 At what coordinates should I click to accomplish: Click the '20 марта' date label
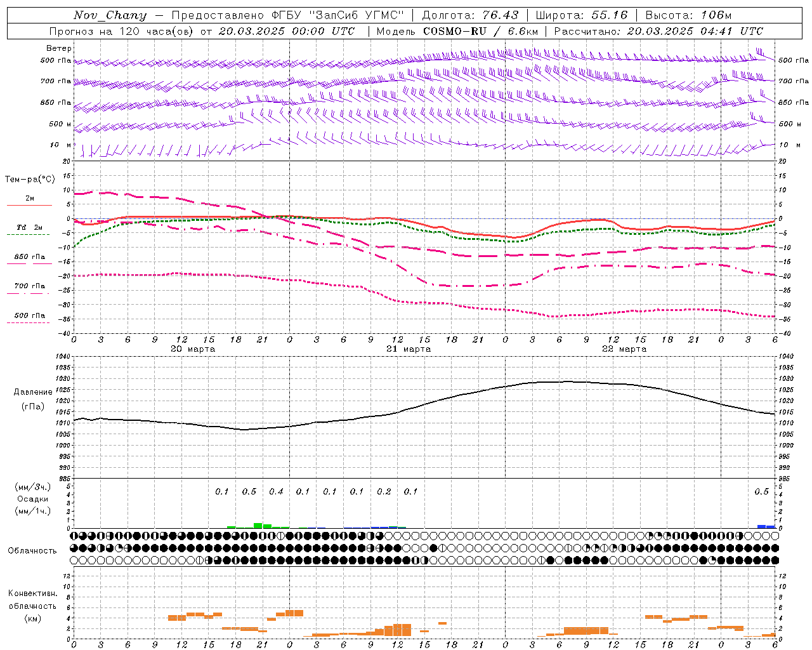coord(193,349)
